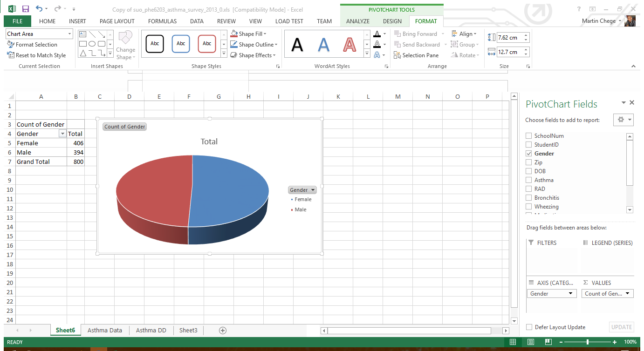Check the SchoolNum field checkbox
Image resolution: width=644 pixels, height=351 pixels.
(x=528, y=136)
